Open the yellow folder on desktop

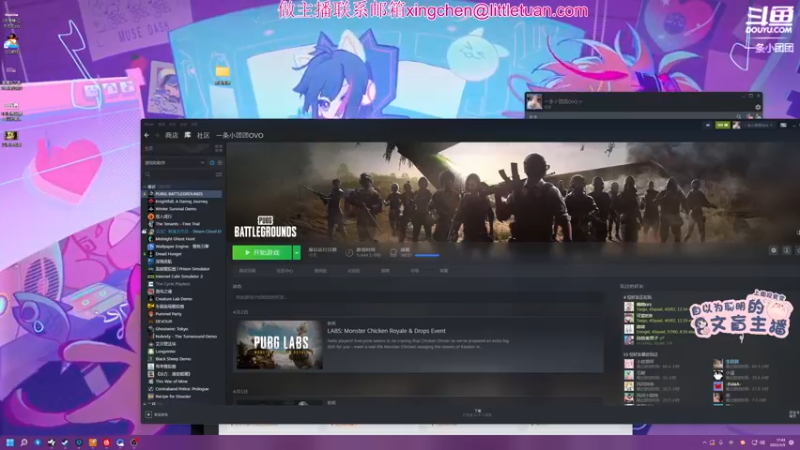(x=222, y=72)
